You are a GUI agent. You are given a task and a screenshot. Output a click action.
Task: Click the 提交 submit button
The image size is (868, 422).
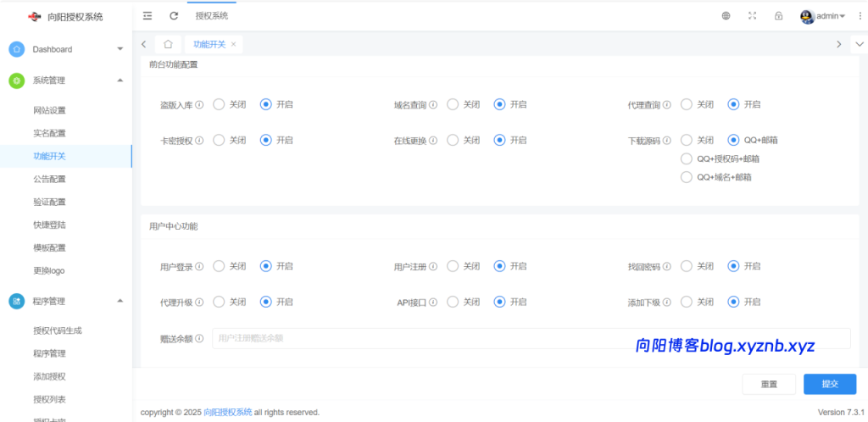pyautogui.click(x=829, y=384)
